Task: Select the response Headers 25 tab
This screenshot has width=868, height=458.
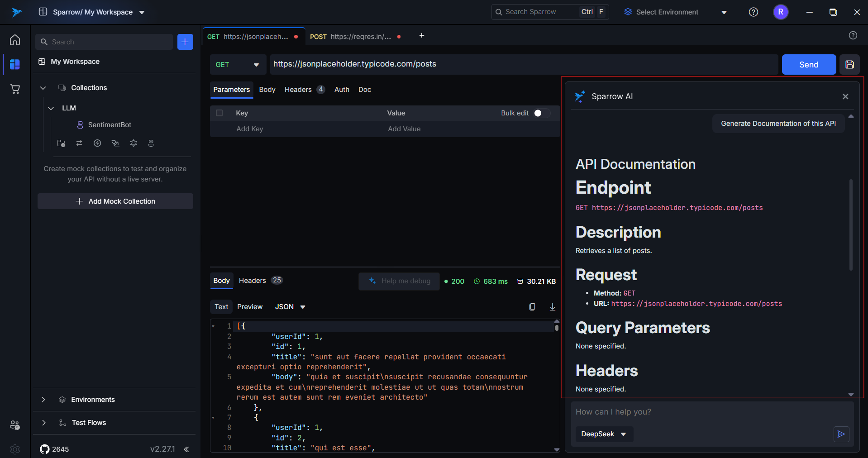Action: 261,281
